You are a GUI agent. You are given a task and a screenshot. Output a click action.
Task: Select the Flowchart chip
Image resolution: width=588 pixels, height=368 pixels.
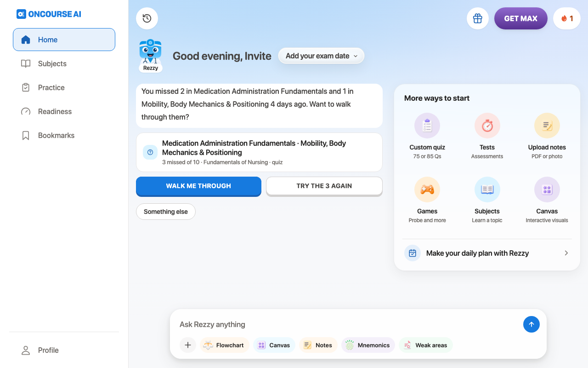pyautogui.click(x=225, y=345)
